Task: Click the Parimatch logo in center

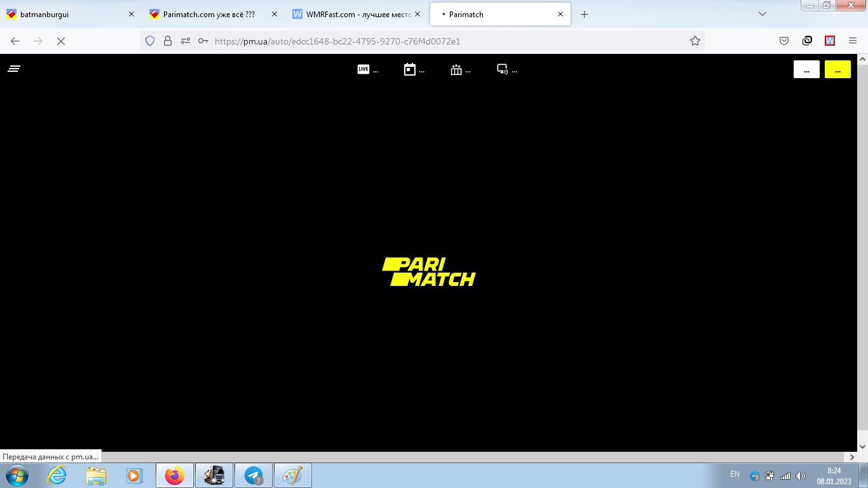Action: coord(429,272)
